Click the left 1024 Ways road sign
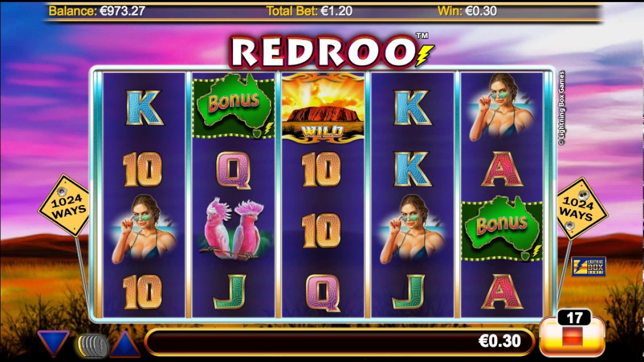644x362 pixels. pos(64,206)
